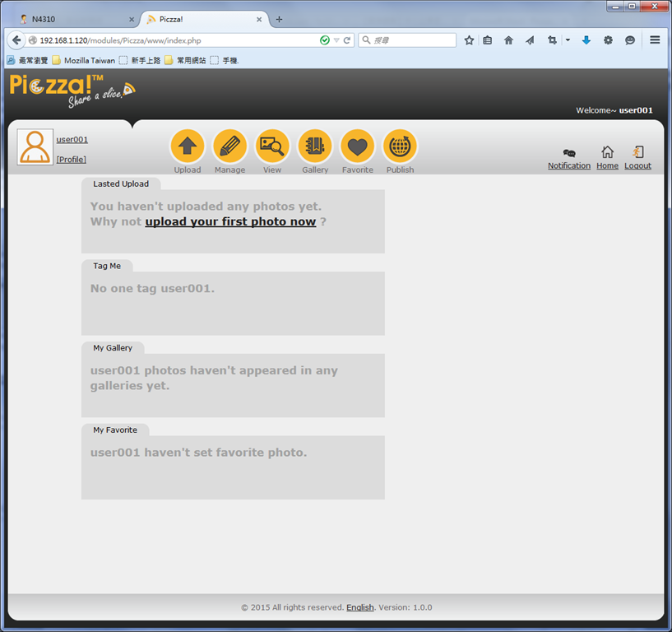Click the user001 profile name link
Viewport: 672px width, 632px height.
coord(72,139)
